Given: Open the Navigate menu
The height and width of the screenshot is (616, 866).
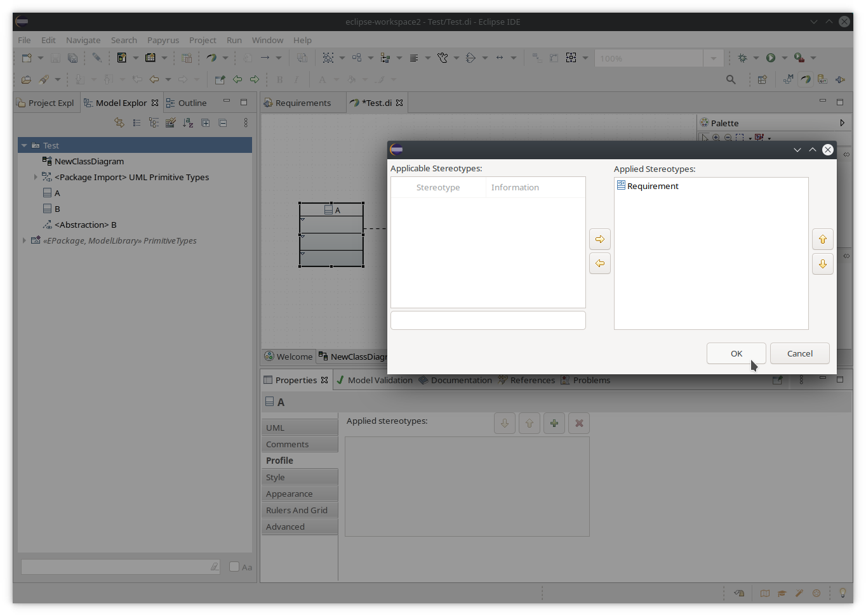Looking at the screenshot, I should click(x=83, y=40).
